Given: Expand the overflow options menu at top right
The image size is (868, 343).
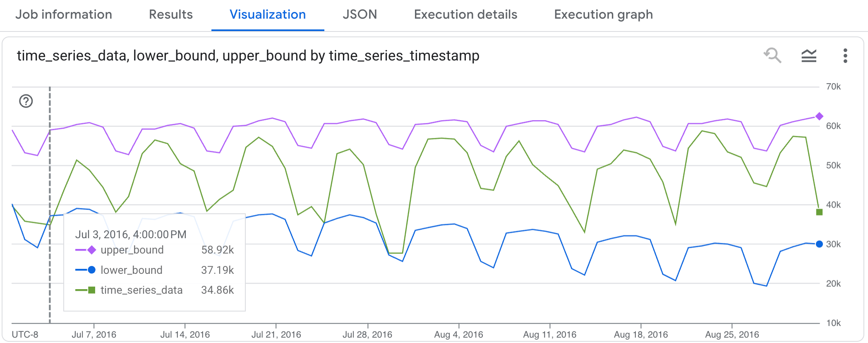Looking at the screenshot, I should coord(845,56).
